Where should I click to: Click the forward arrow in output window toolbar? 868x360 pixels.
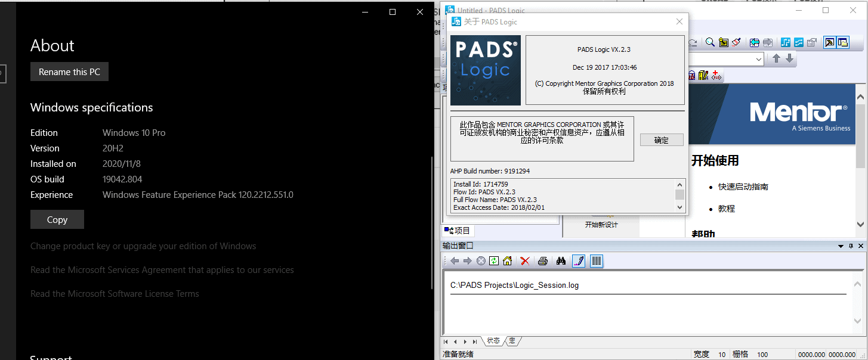[x=468, y=261]
